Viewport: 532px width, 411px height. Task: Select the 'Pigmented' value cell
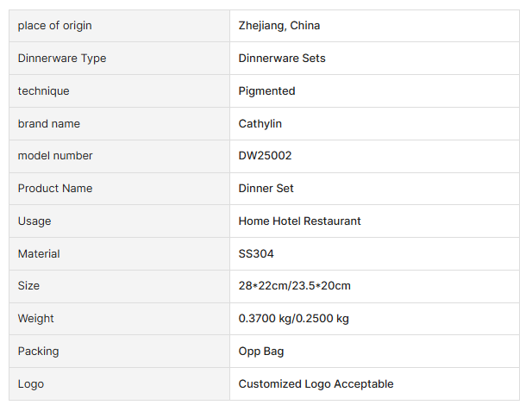click(266, 91)
